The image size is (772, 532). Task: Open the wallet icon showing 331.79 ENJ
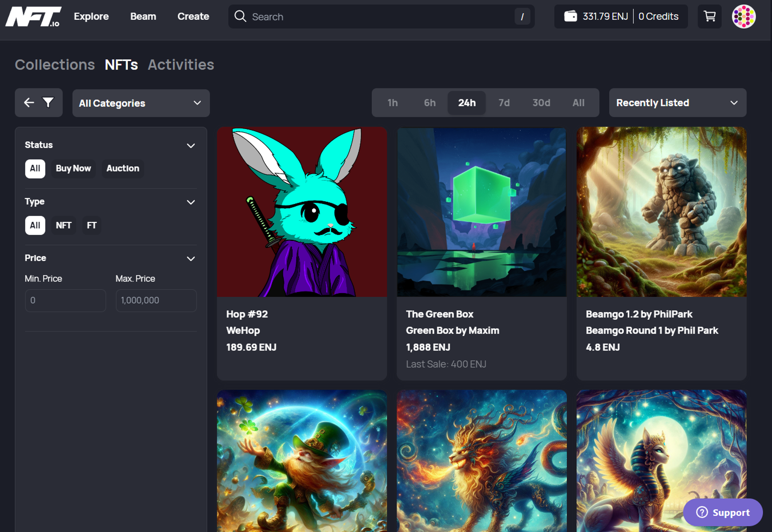571,16
